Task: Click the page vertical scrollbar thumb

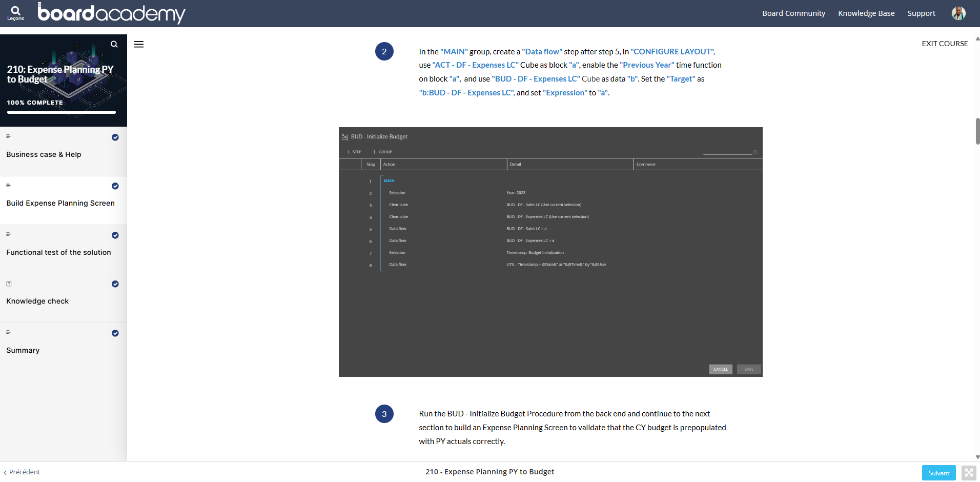Action: [977, 131]
